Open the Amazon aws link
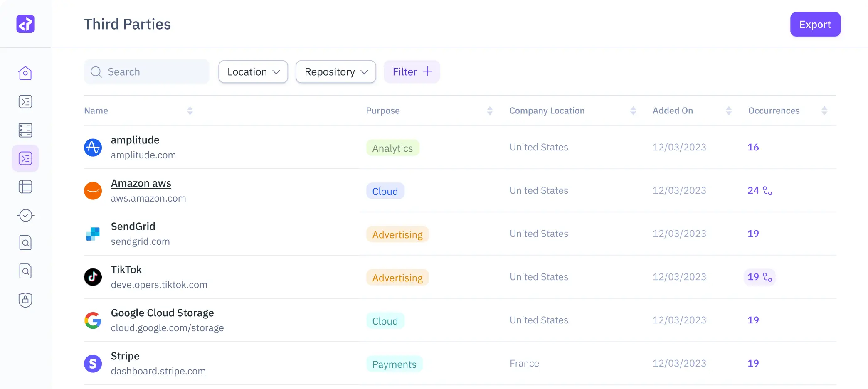The height and width of the screenshot is (389, 868). [141, 183]
